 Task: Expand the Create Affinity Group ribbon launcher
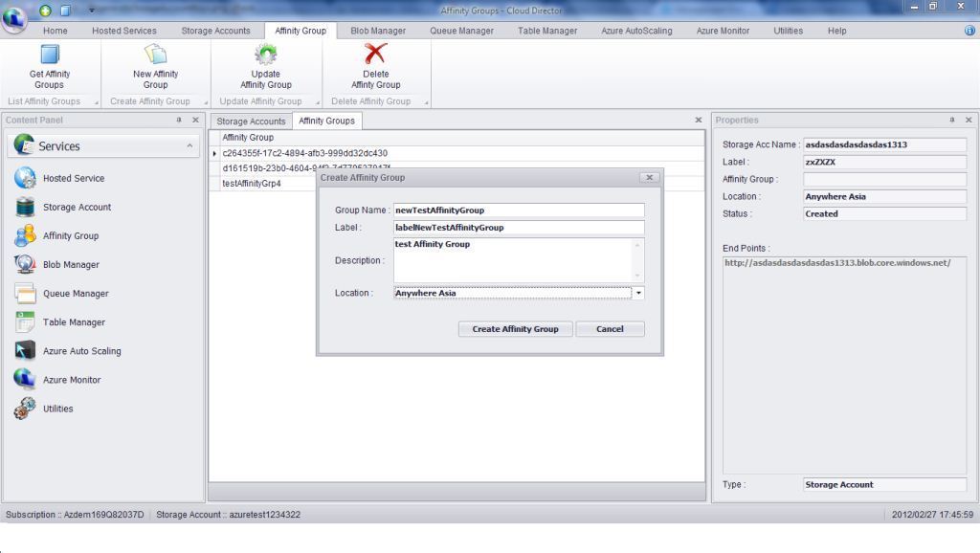click(206, 102)
